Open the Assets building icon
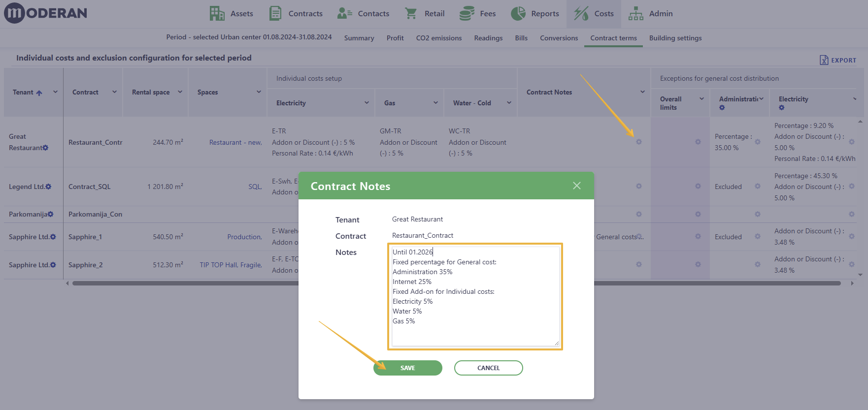The height and width of the screenshot is (410, 868). [x=217, y=13]
